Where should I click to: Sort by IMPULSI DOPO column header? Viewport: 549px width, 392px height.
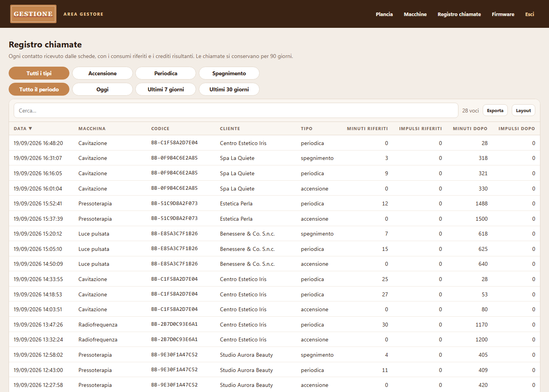click(x=517, y=129)
